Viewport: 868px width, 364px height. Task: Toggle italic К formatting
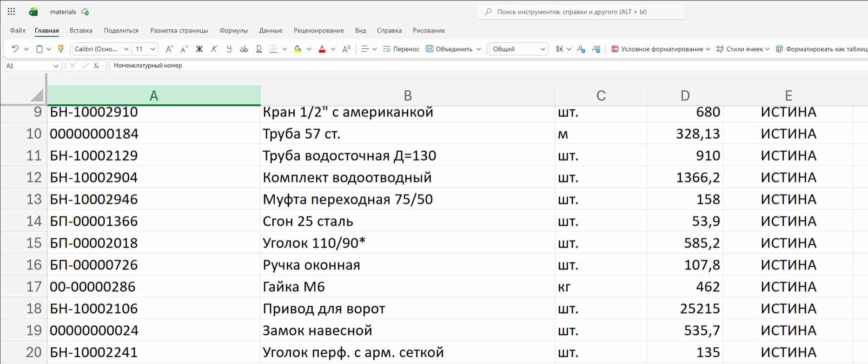pos(214,49)
